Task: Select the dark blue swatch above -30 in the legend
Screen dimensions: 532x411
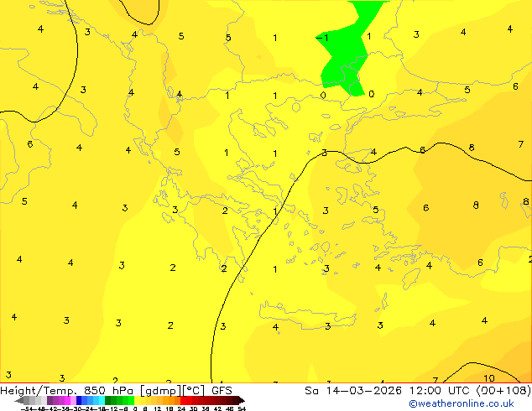Action: coord(79,400)
